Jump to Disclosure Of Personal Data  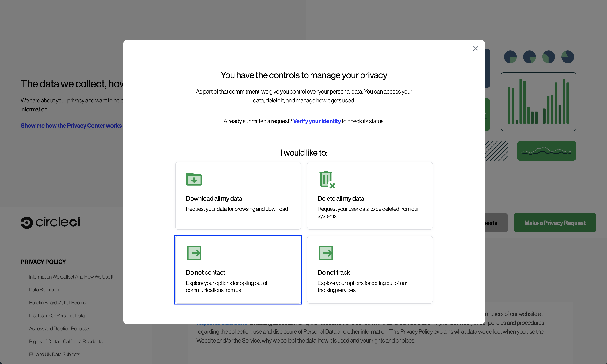pyautogui.click(x=57, y=316)
